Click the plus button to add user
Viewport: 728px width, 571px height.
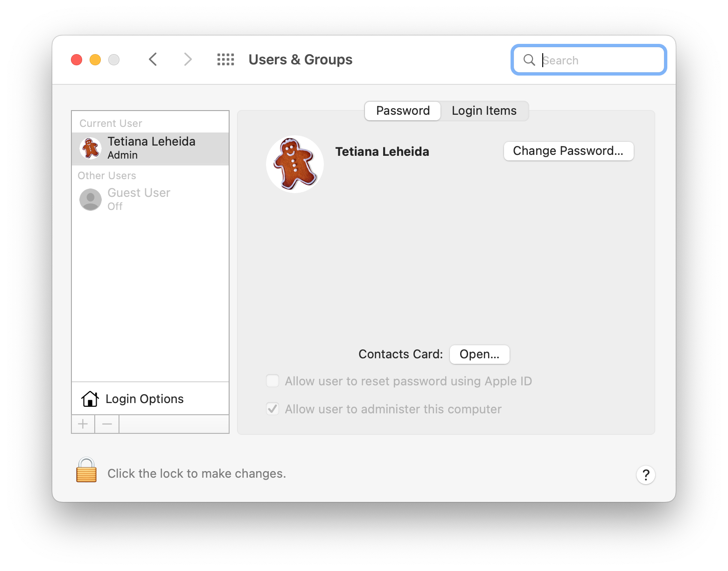click(x=83, y=424)
